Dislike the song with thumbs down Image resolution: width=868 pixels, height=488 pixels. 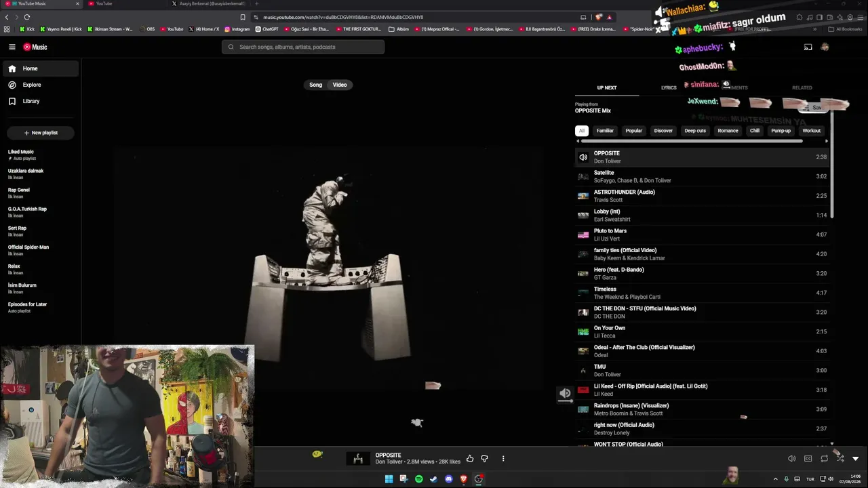pos(484,459)
